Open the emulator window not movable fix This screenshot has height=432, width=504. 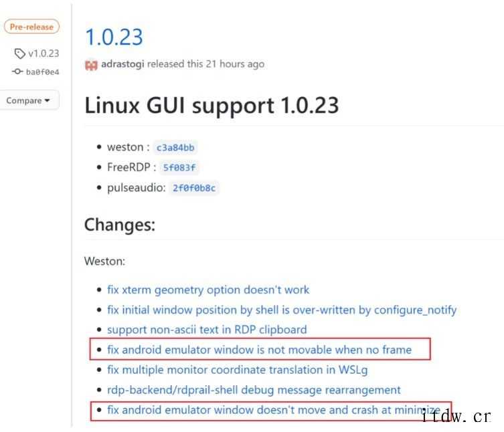[260, 350]
